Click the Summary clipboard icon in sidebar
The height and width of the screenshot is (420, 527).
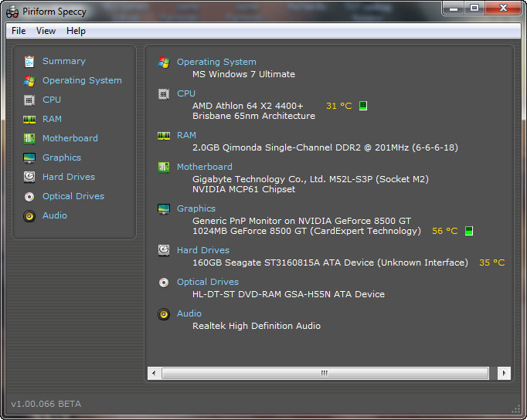[x=29, y=62]
